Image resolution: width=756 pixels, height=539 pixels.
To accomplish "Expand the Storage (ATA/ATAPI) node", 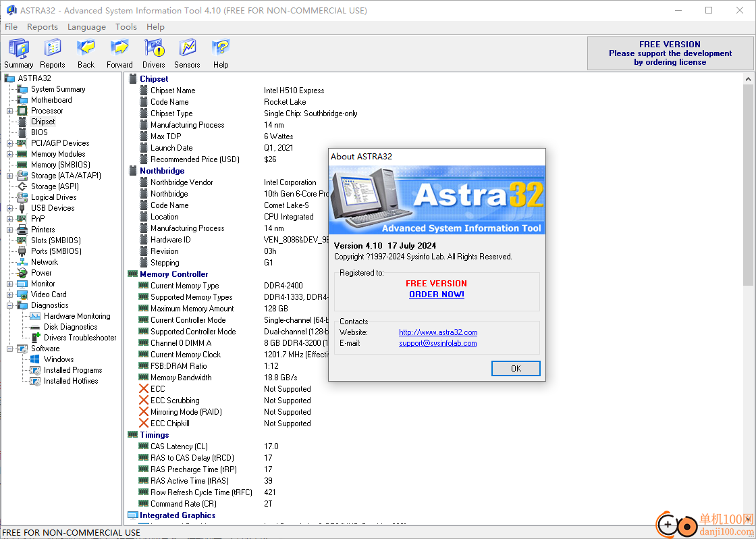I will click(9, 176).
